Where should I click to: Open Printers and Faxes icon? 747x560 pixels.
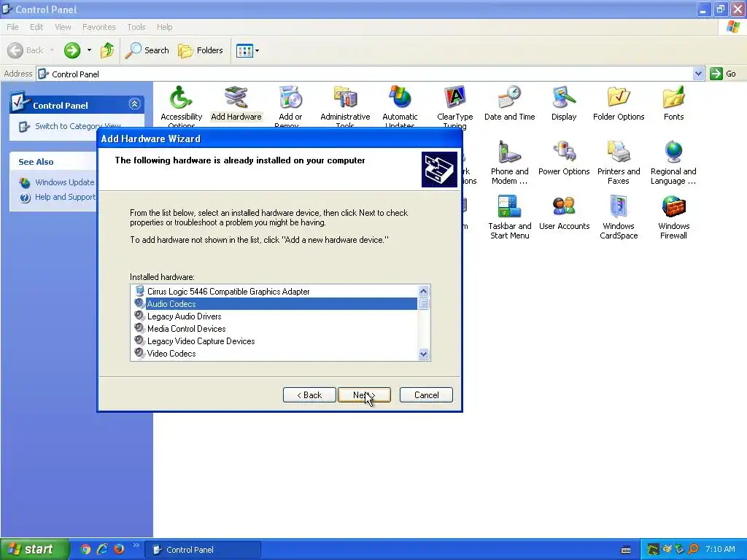click(x=619, y=163)
